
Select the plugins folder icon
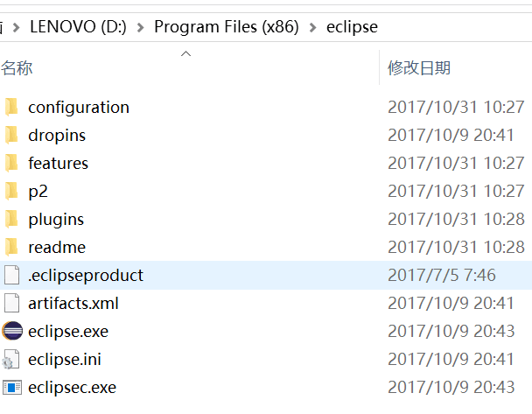[x=11, y=219]
